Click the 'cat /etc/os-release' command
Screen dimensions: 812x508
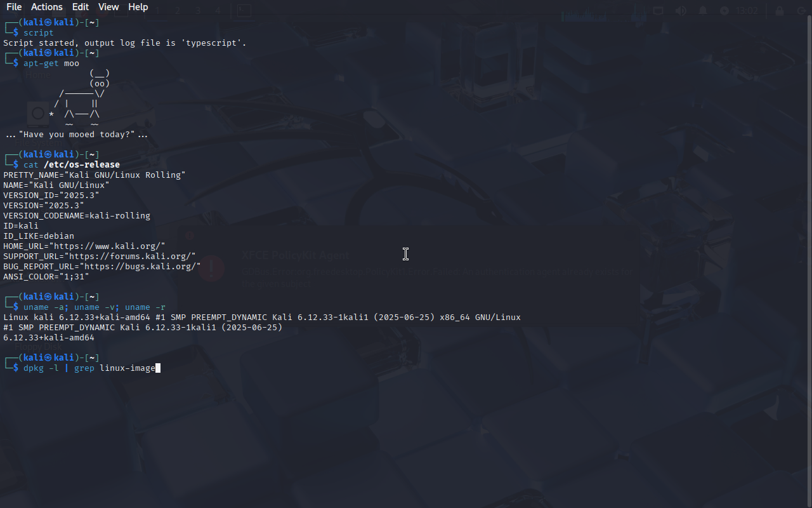pyautogui.click(x=72, y=164)
